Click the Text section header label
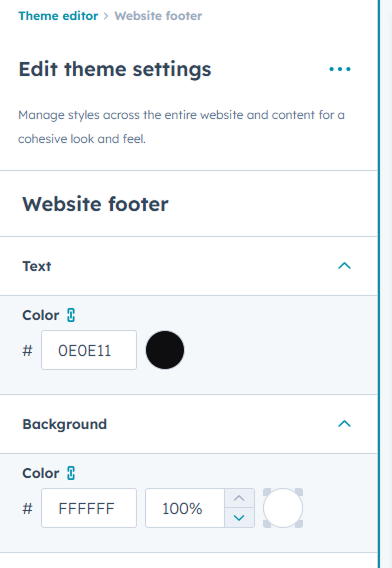The width and height of the screenshot is (392, 568). point(37,266)
